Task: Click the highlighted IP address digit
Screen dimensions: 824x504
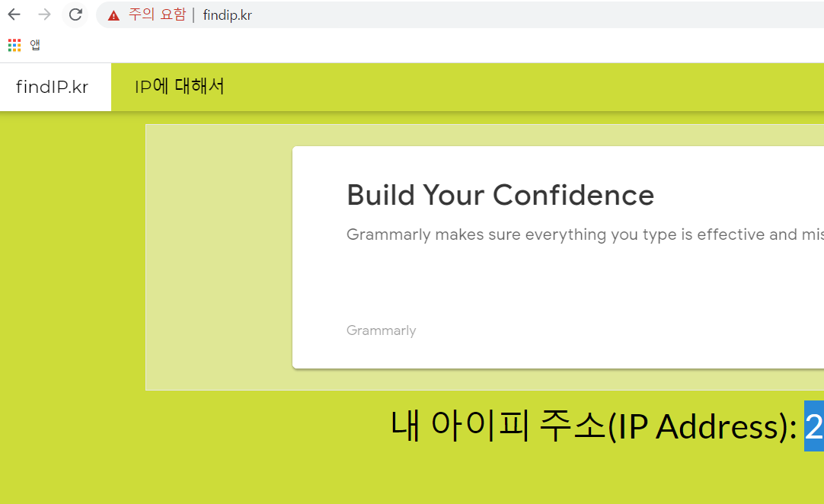Action: [814, 426]
